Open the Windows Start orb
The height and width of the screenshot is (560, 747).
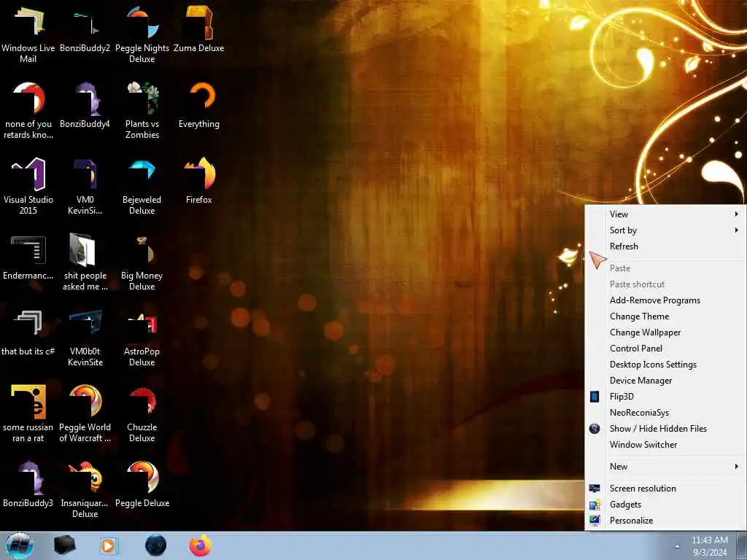click(x=20, y=545)
